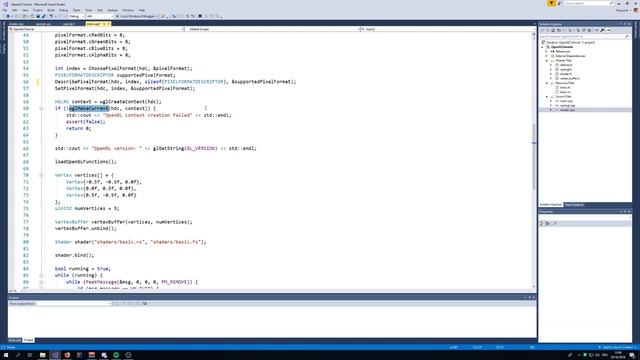
Task: Select the vertex_buffer.h file
Action: 569,78
